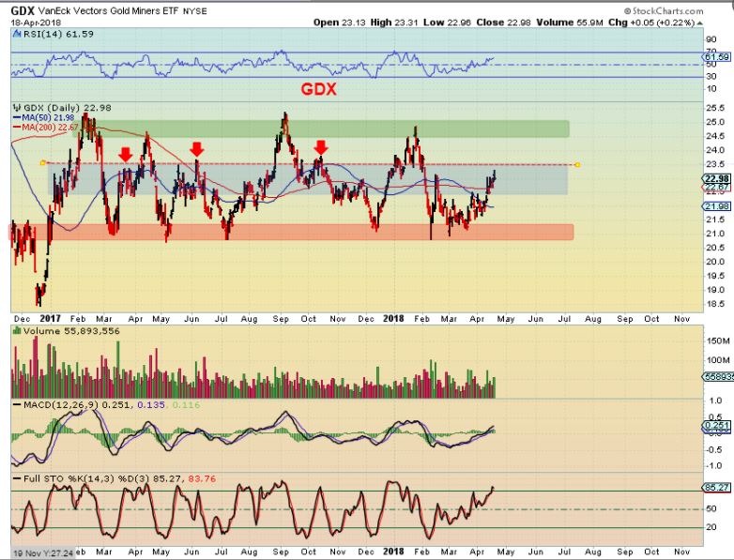Click the bold GDX ticker in the title
The height and width of the screenshot is (560, 734).
23,10
